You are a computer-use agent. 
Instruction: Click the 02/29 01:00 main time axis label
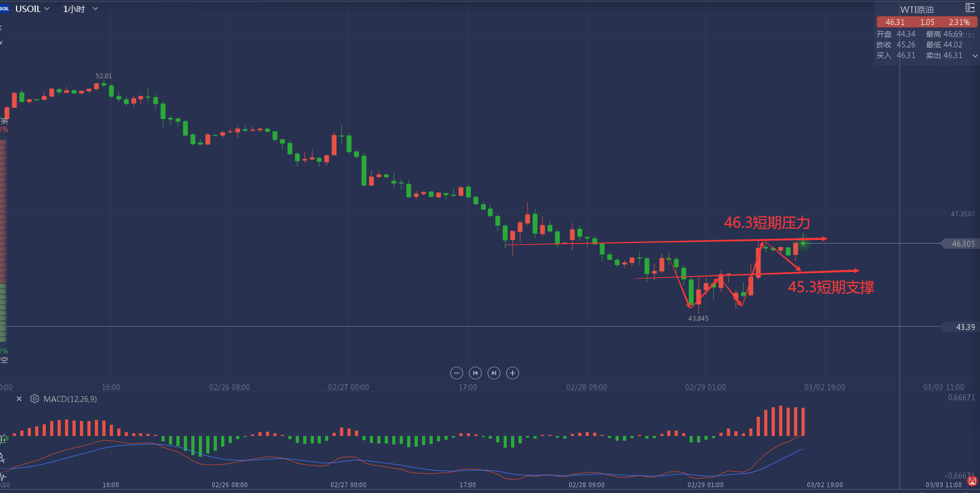tap(706, 387)
